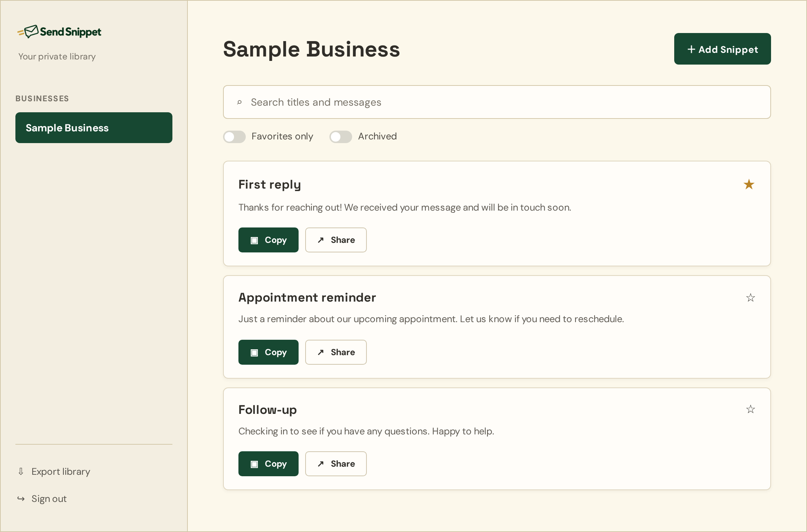Star the Follow-up snippet

pyautogui.click(x=751, y=409)
